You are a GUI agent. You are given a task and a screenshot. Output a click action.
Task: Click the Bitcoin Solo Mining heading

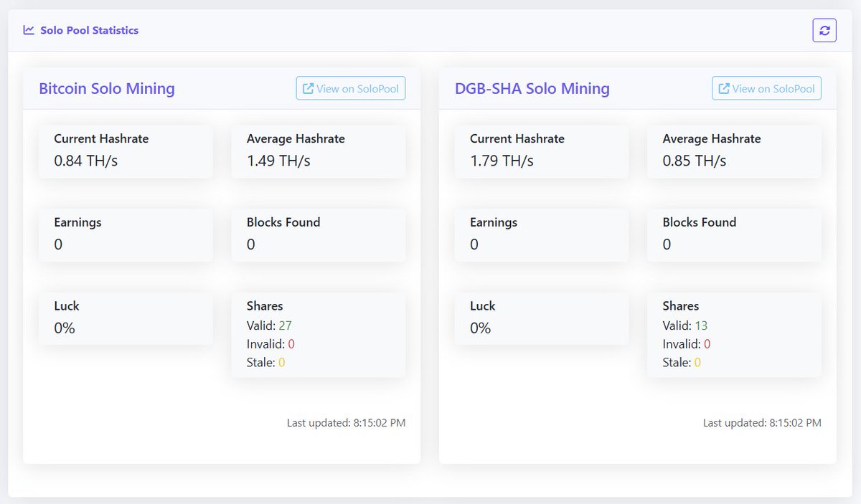[107, 89]
